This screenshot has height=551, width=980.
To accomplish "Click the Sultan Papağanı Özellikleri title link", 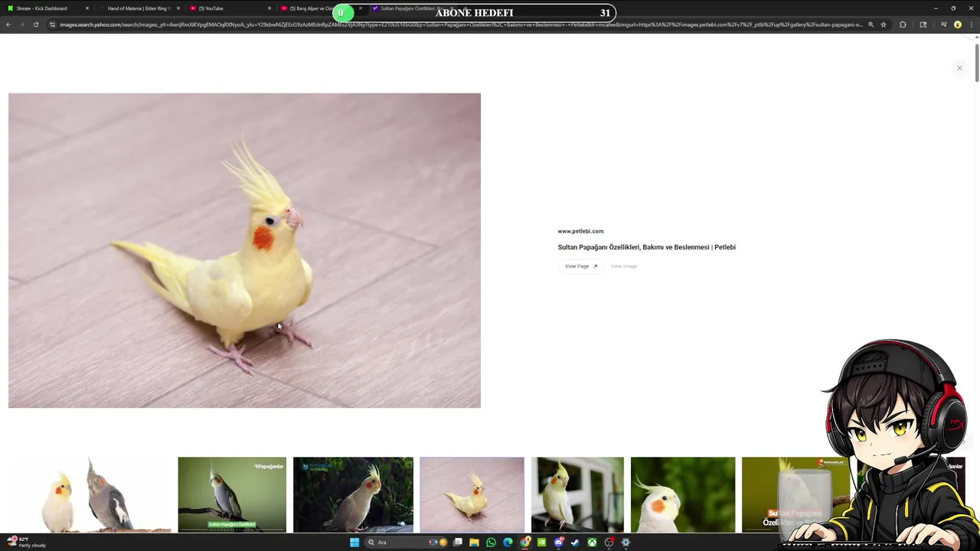I will [x=646, y=247].
